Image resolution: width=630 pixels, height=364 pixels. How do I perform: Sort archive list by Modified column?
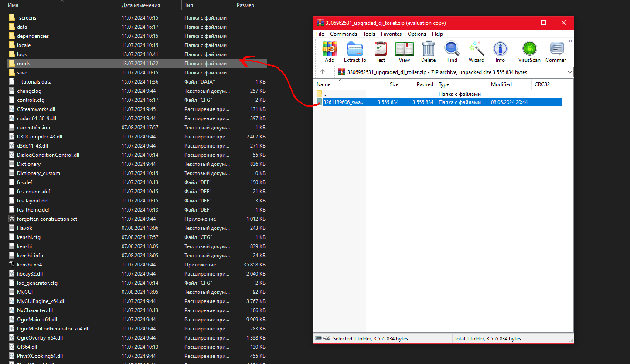pyautogui.click(x=510, y=84)
